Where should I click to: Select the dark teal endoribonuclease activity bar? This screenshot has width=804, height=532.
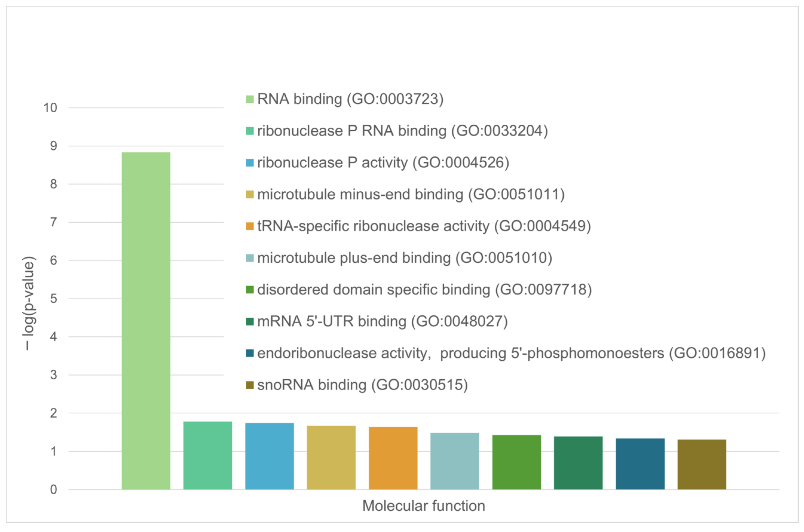[640, 464]
